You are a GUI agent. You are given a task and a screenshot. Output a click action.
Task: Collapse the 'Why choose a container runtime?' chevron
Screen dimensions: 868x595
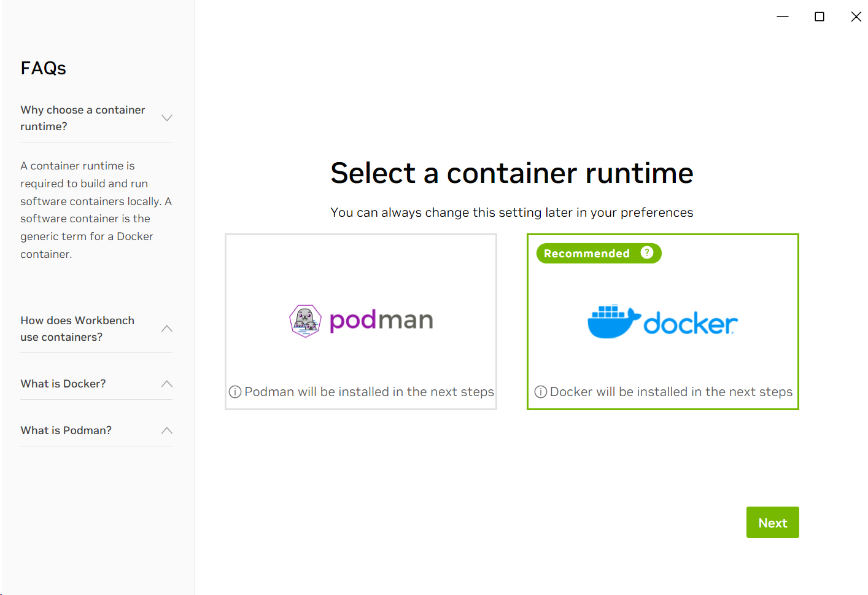pos(167,118)
